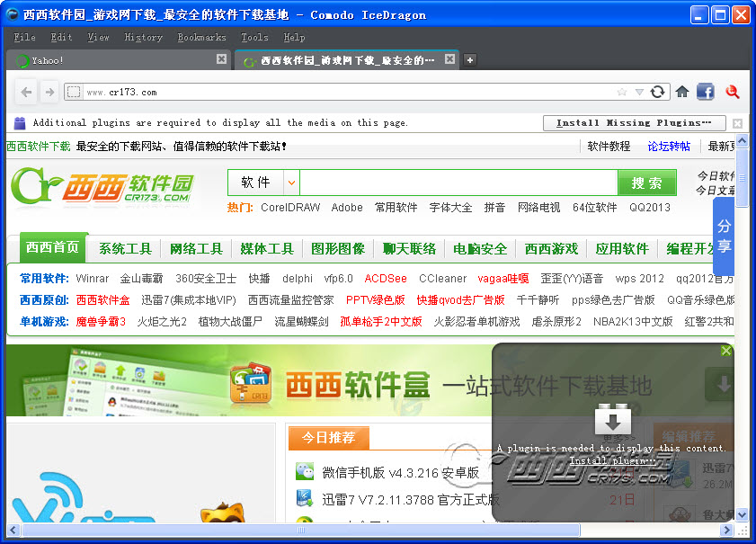Click the 分享 share side tab
The image size is (756, 544).
724,236
